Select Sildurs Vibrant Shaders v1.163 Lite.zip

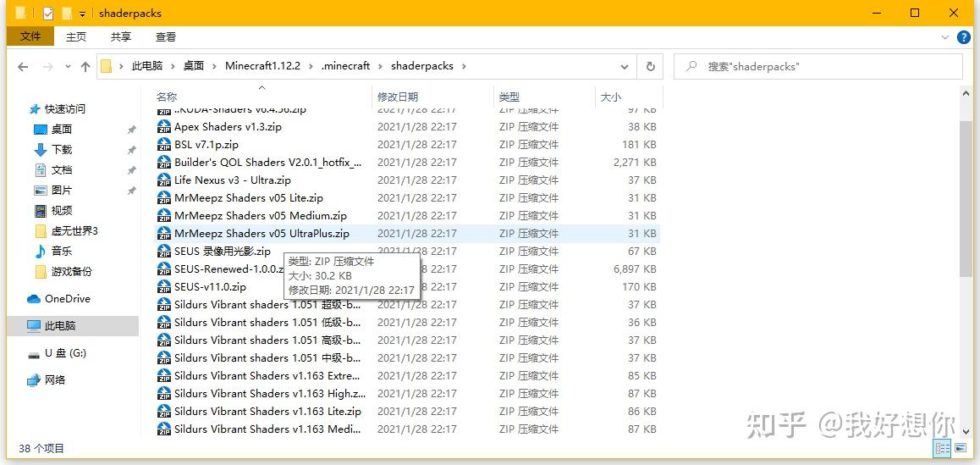coord(407,411)
